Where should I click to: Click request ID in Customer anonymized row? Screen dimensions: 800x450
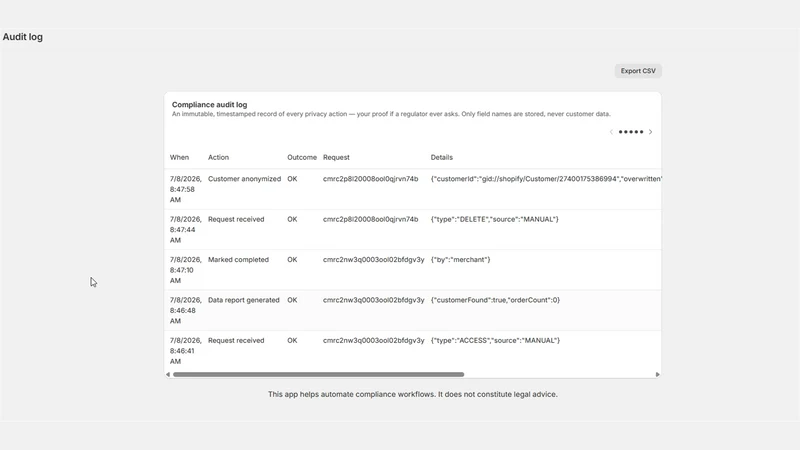[370, 179]
